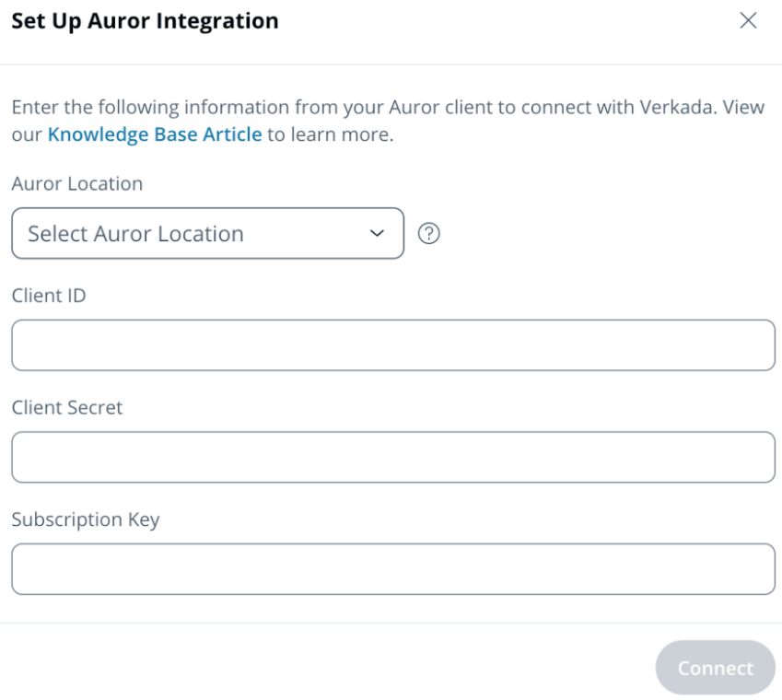Click the help question mark icon
782x700 pixels.
pos(427,234)
